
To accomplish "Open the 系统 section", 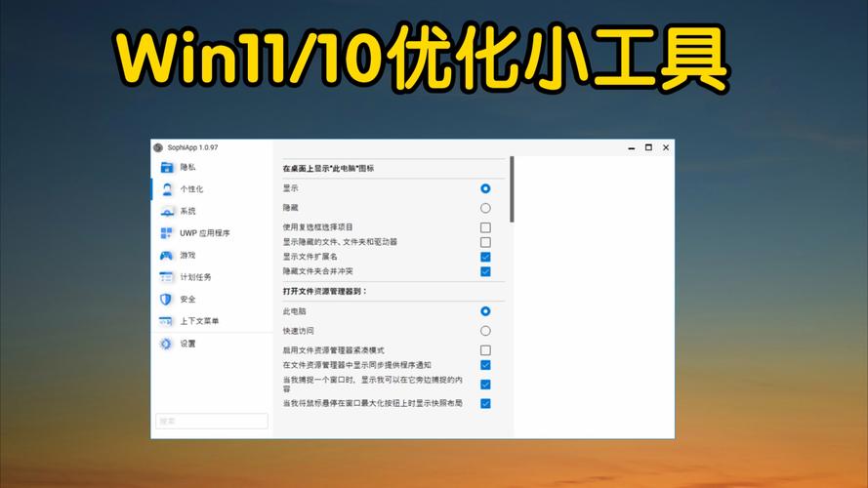I will [x=212, y=212].
